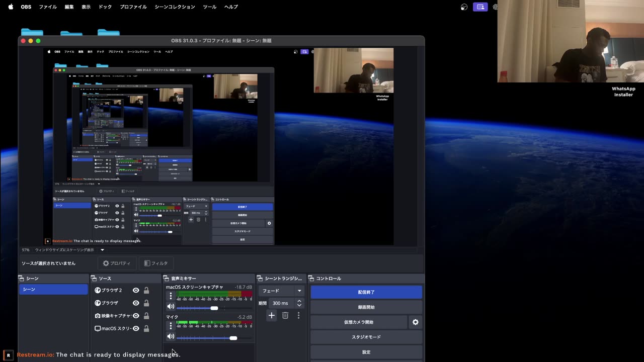
Task: Click the ソースが選択されていません status text
Action: 48,263
